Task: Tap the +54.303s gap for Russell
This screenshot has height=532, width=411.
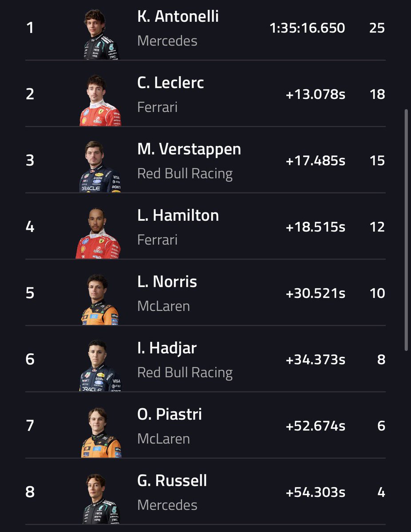Action: 316,492
